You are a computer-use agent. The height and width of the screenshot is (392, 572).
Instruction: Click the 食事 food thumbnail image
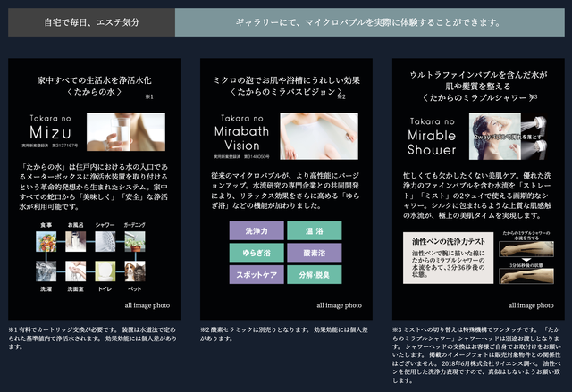(x=46, y=241)
